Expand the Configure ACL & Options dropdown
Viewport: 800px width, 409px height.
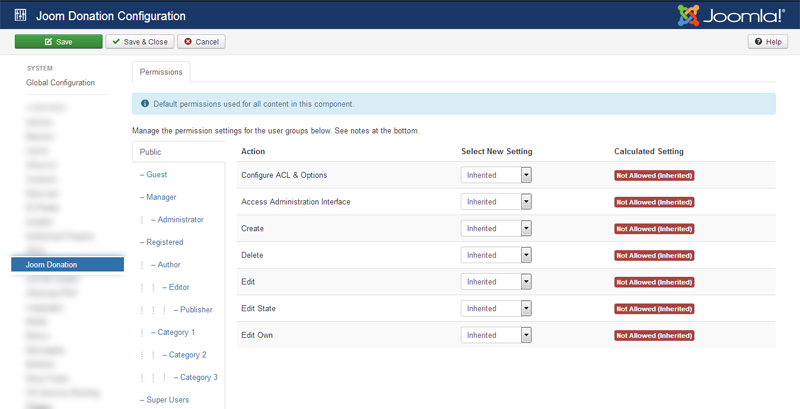(x=497, y=175)
